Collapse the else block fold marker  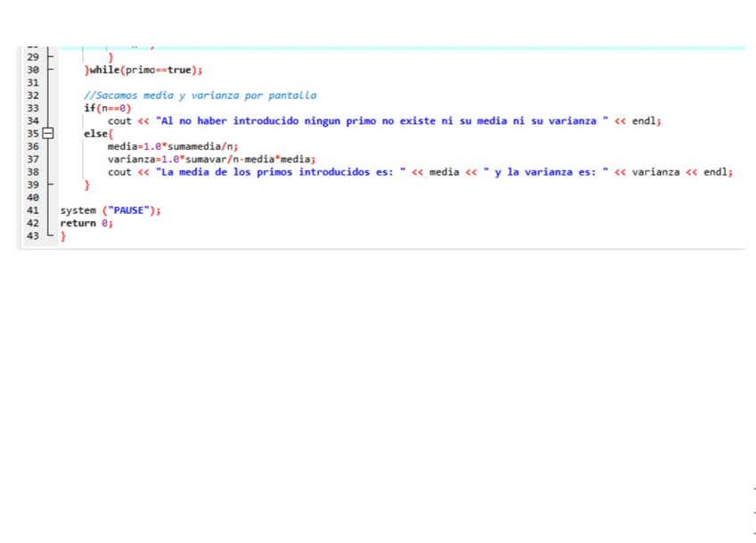point(49,134)
